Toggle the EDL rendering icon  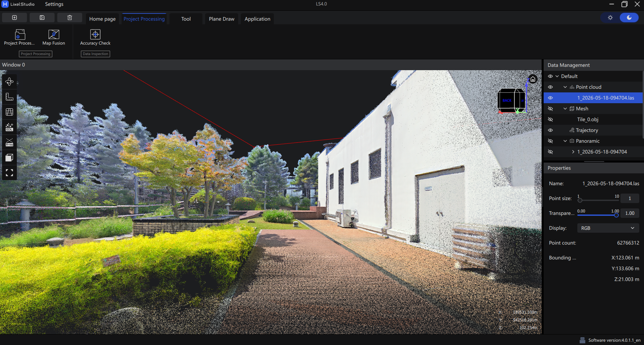(9, 127)
